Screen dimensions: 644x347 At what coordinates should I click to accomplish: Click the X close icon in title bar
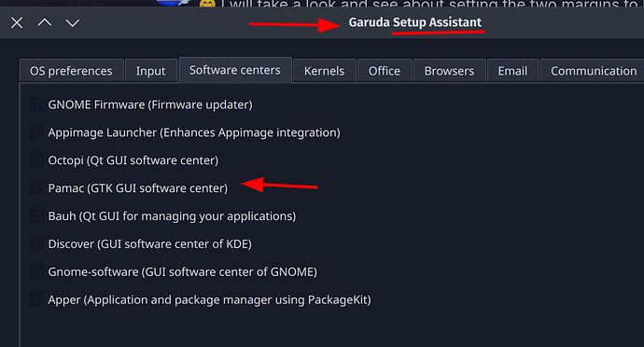pyautogui.click(x=17, y=22)
